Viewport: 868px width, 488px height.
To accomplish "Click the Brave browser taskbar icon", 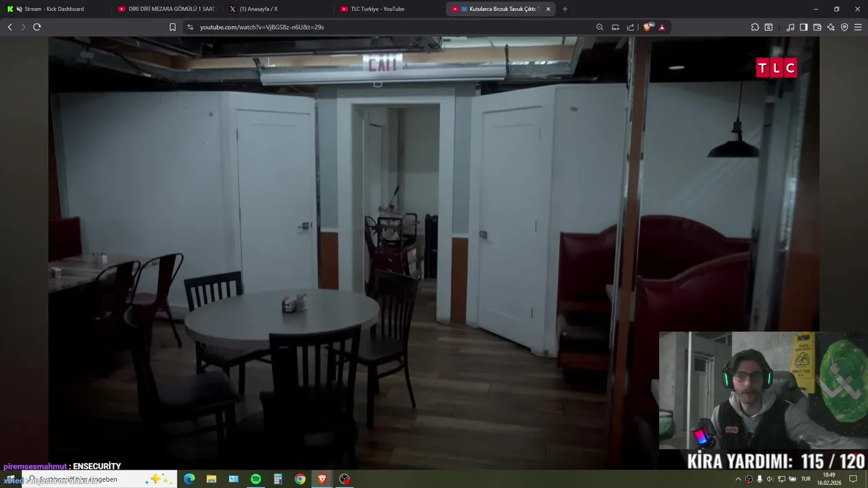I will [322, 479].
